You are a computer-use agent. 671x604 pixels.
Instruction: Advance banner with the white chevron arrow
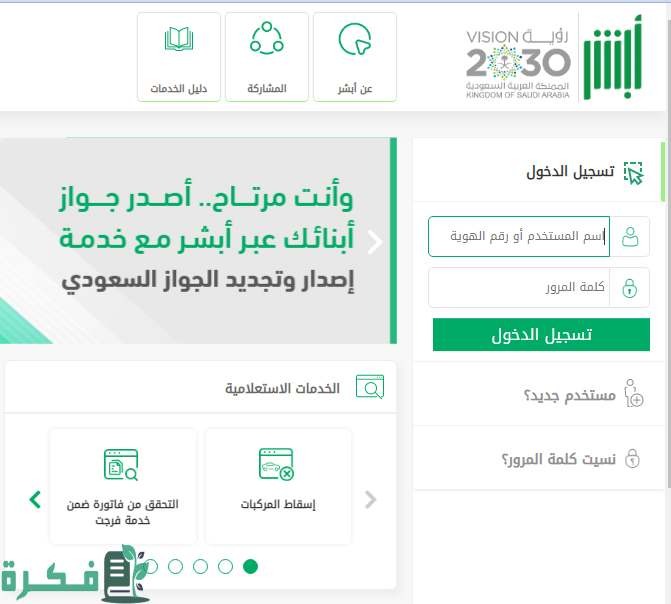pyautogui.click(x=375, y=242)
